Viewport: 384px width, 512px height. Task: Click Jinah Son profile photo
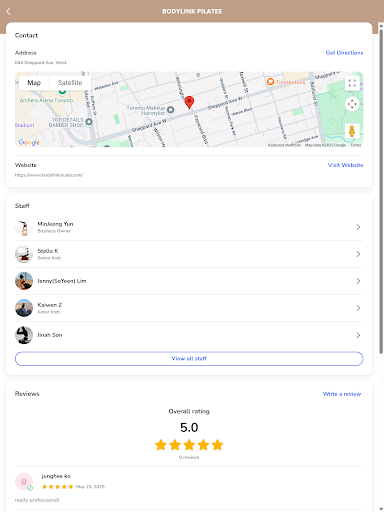click(24, 335)
